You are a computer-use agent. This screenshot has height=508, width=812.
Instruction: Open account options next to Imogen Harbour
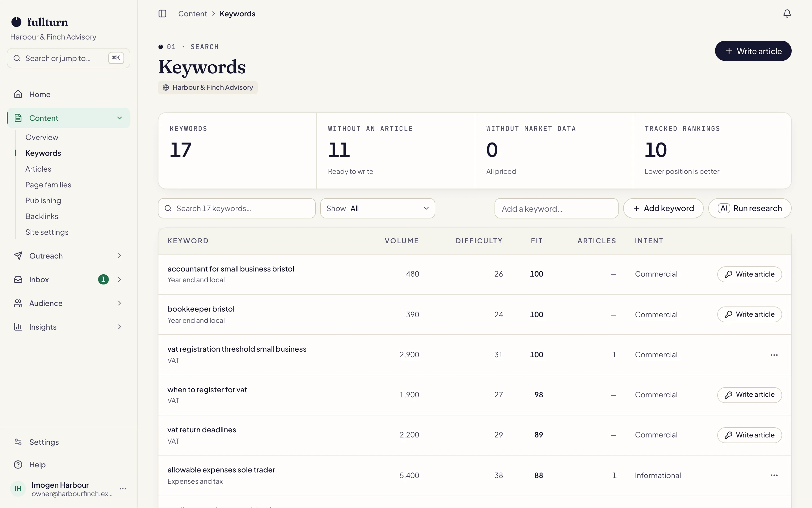coord(123,489)
